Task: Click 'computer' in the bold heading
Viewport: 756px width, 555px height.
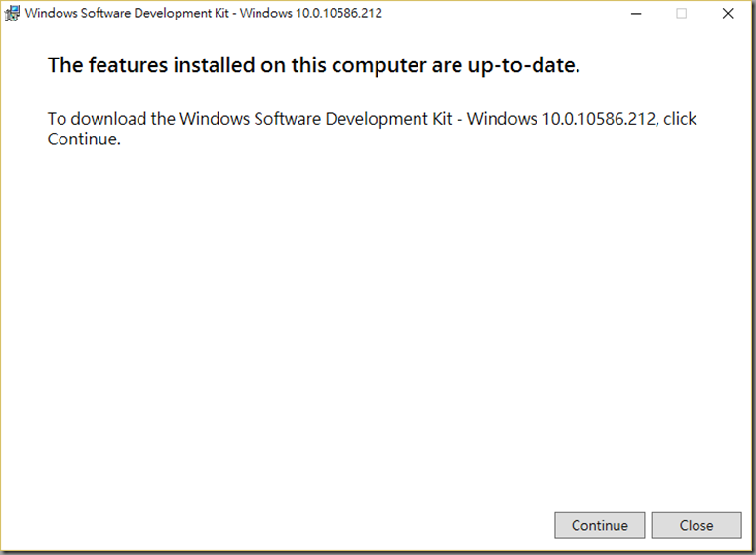Action: pos(379,66)
